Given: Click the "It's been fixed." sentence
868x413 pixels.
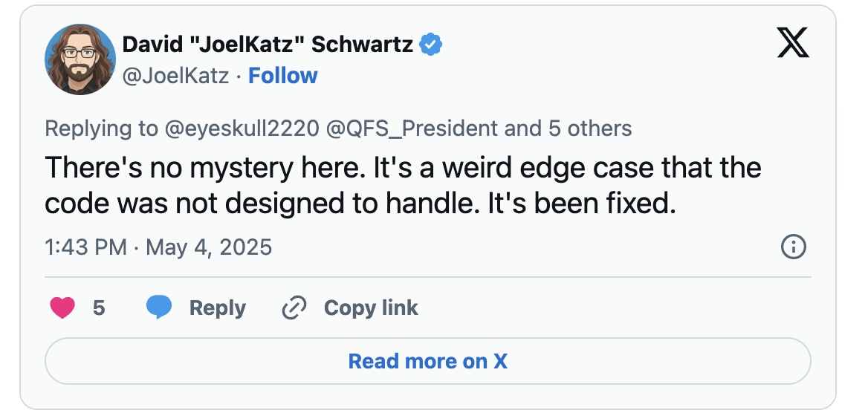Looking at the screenshot, I should tap(581, 204).
